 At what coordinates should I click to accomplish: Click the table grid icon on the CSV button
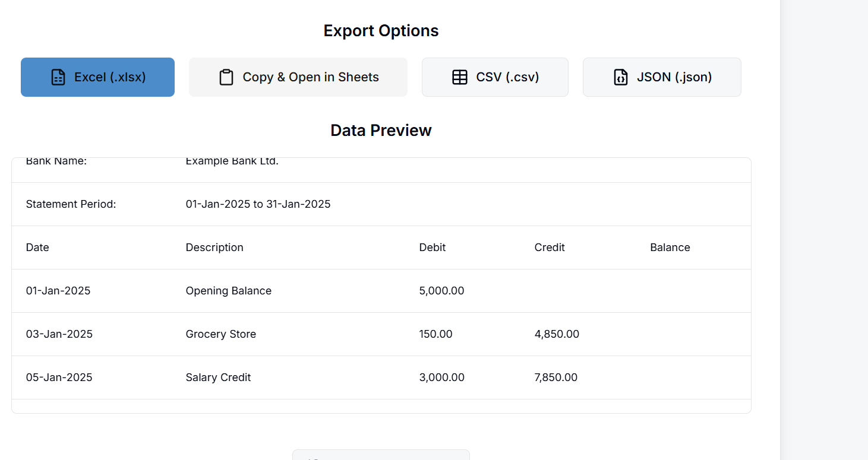coord(459,77)
